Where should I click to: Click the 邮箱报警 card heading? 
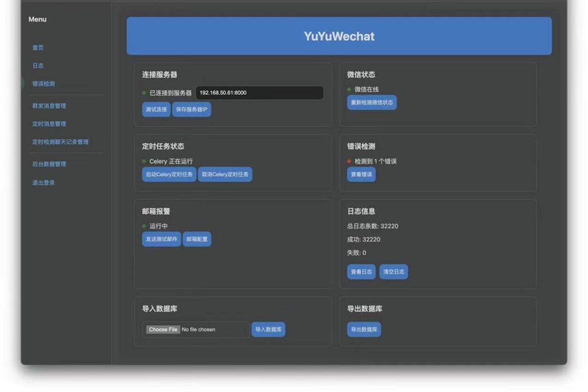156,211
